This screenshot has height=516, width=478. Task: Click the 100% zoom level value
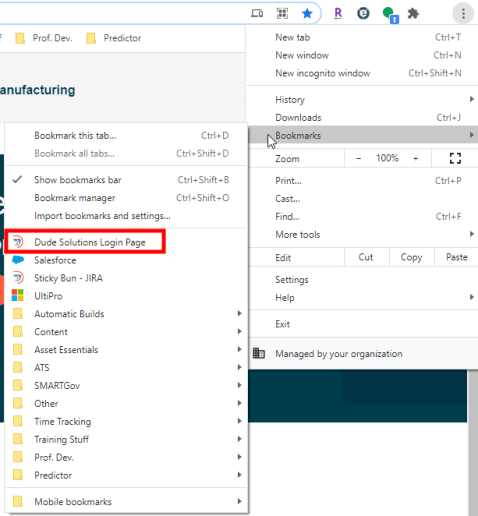[387, 158]
